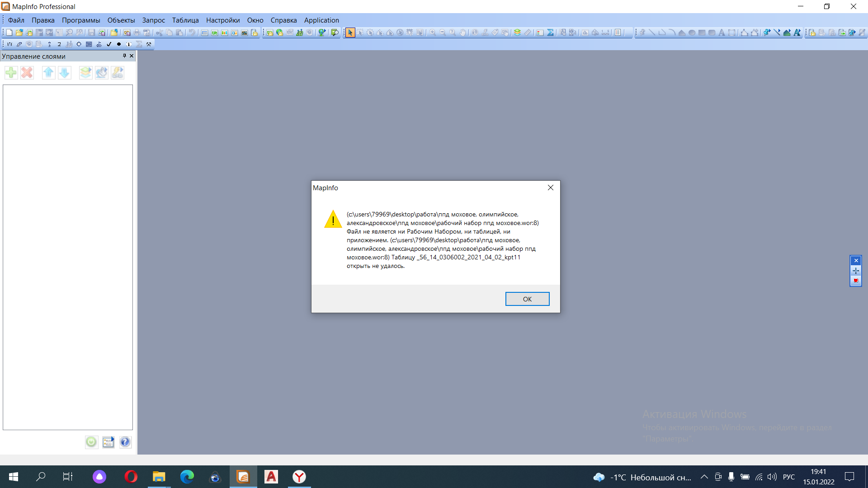Screen dimensions: 868x488
Task: Toggle the pin on Управление слоями panel
Action: [x=124, y=56]
